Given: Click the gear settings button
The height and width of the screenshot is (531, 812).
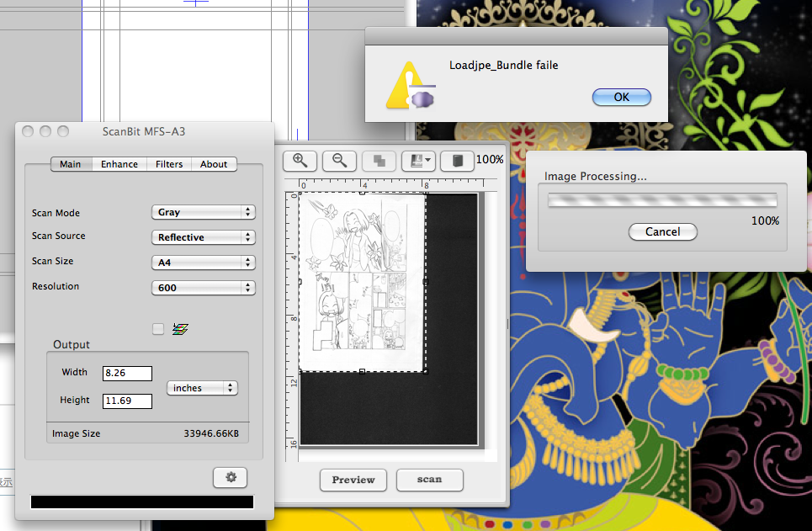Looking at the screenshot, I should click(x=231, y=477).
